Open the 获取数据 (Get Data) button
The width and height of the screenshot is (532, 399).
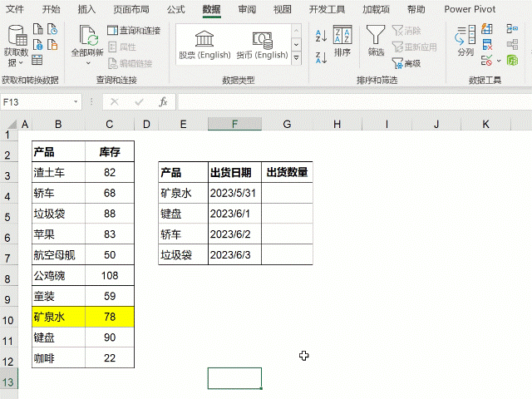click(x=16, y=46)
